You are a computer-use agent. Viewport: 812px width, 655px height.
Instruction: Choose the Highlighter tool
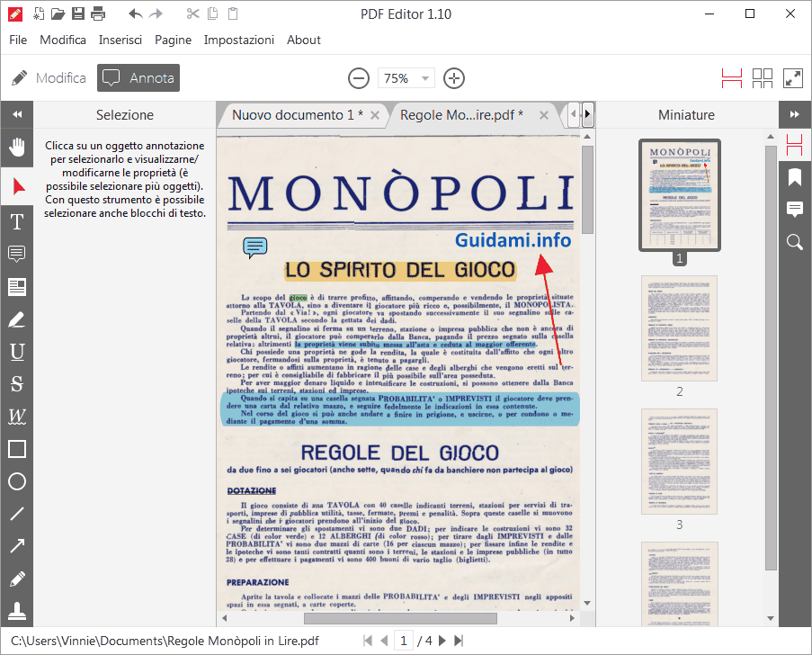pyautogui.click(x=17, y=319)
